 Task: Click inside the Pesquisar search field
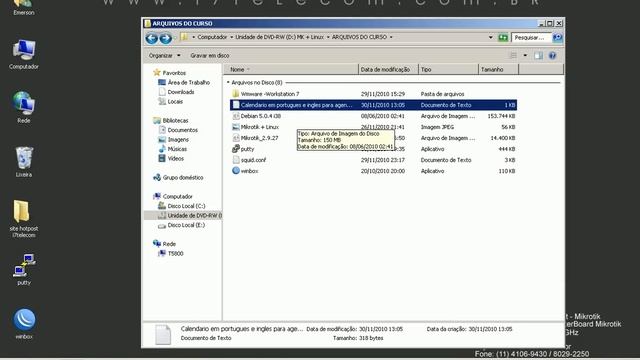pyautogui.click(x=531, y=38)
